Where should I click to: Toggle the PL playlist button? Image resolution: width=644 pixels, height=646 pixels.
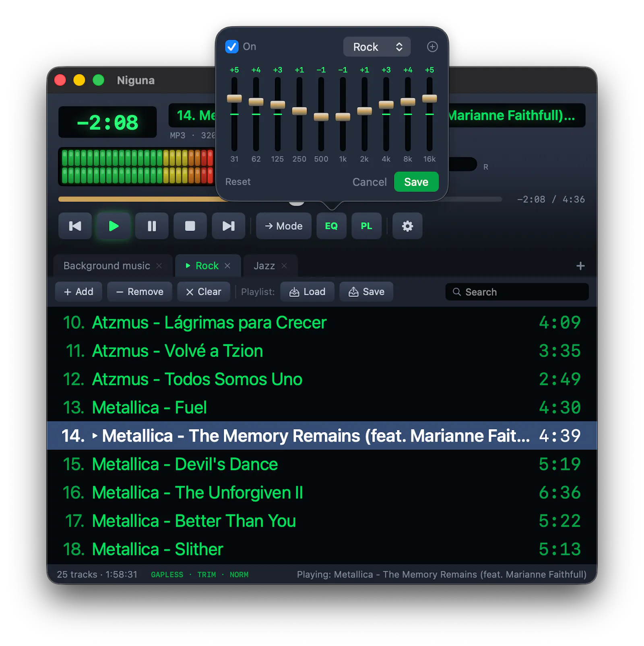tap(366, 226)
